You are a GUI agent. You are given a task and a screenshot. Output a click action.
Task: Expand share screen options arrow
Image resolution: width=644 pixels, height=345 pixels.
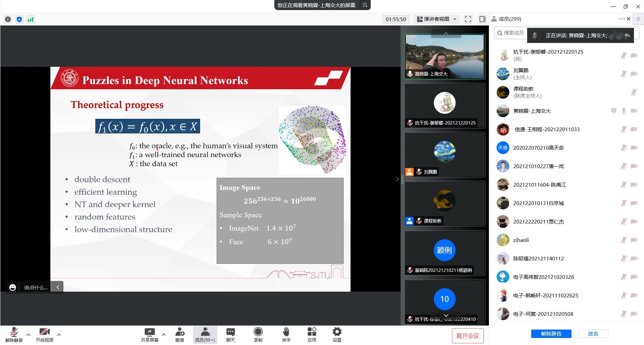164,335
